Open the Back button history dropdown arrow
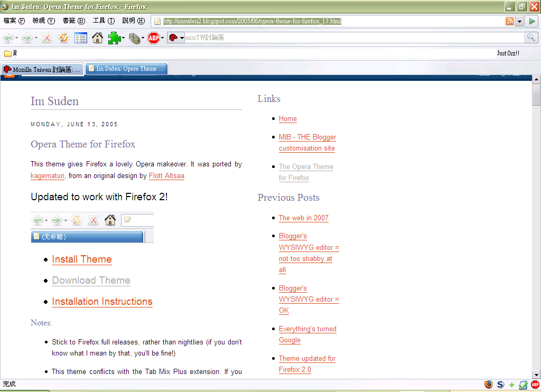541x392 pixels. point(16,38)
